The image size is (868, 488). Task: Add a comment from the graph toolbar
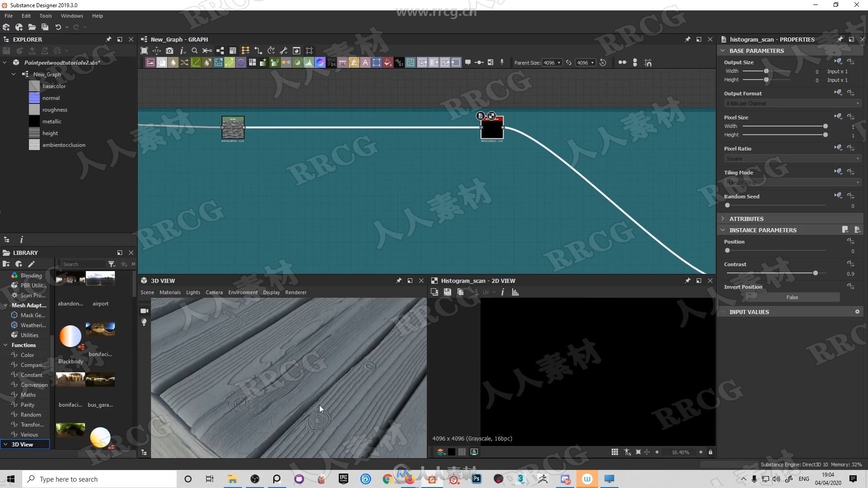click(468, 63)
